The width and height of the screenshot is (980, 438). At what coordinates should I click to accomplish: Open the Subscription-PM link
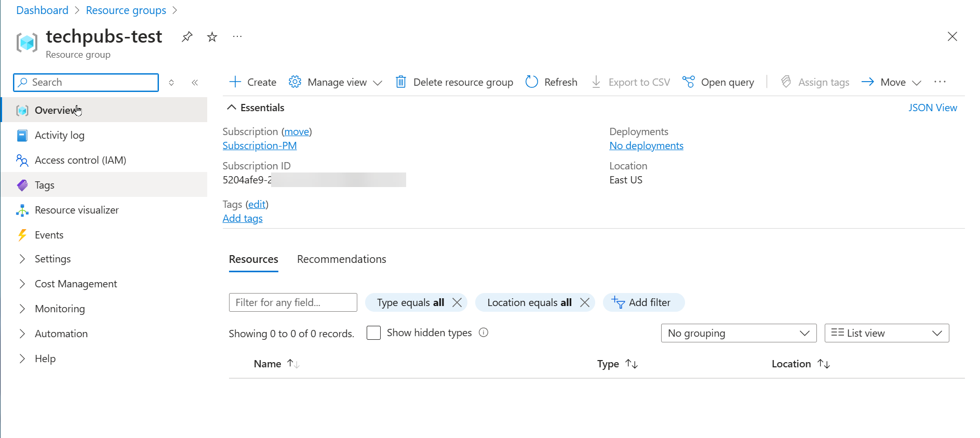tap(260, 145)
